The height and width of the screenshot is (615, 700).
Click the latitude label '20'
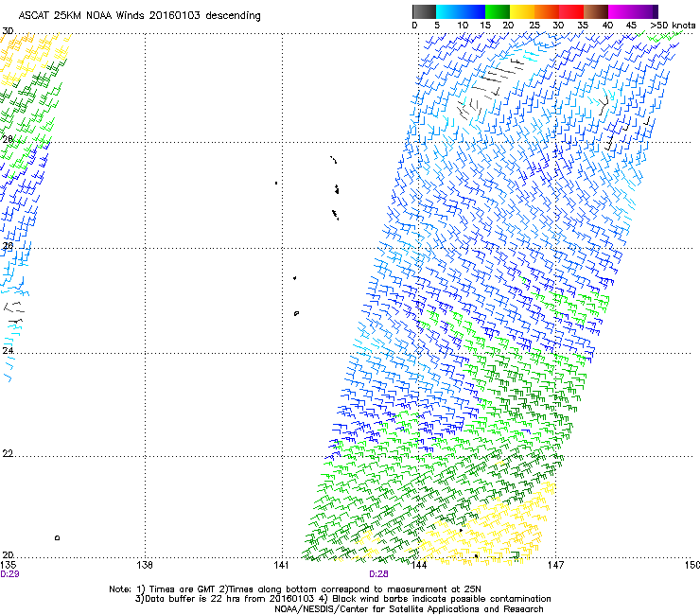(x=8, y=555)
